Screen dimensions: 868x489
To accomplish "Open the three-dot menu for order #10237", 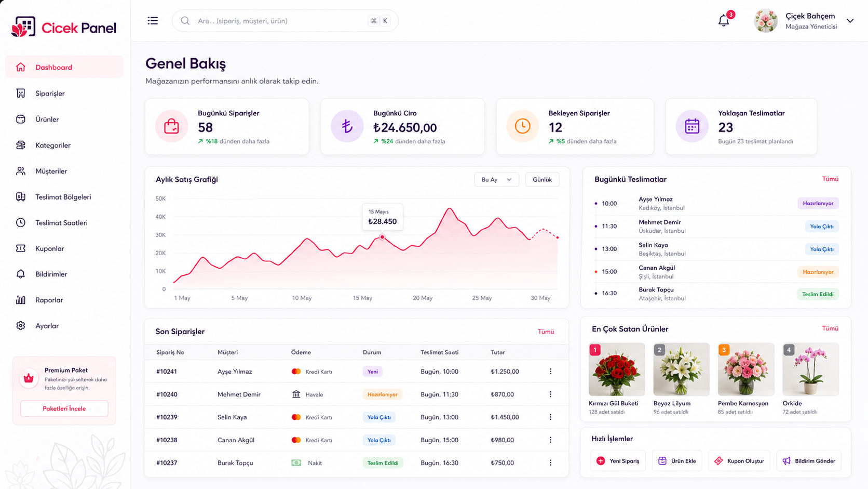I will pos(550,463).
